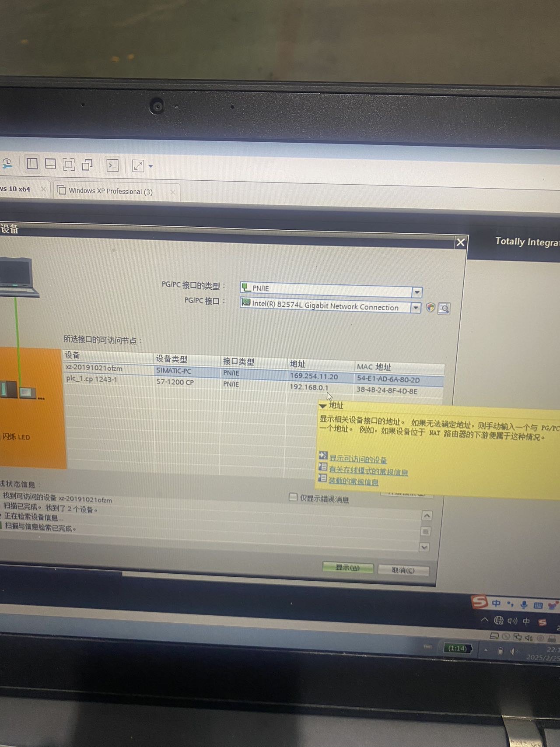Screen dimensions: 560x747
Task: Close the device dialog with the X button
Action: tap(461, 242)
